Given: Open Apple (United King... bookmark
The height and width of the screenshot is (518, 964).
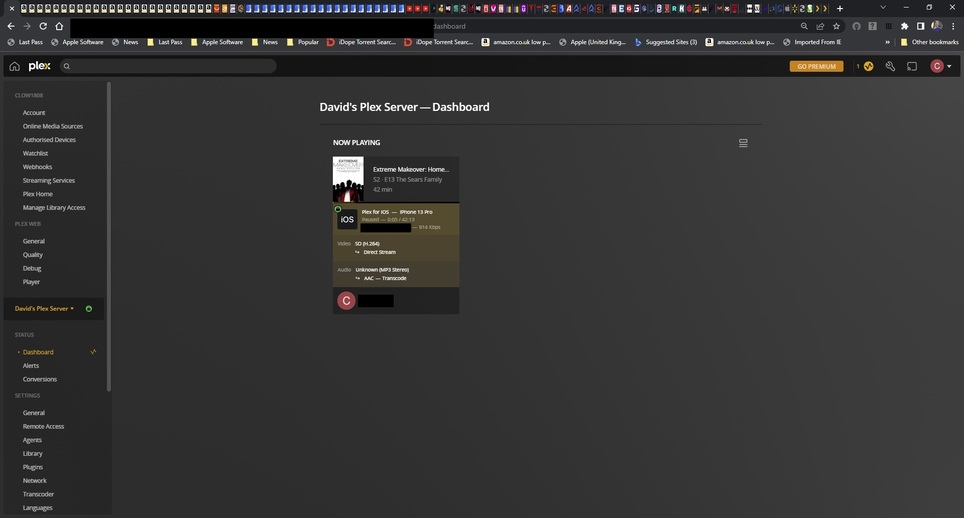Looking at the screenshot, I should (x=592, y=42).
